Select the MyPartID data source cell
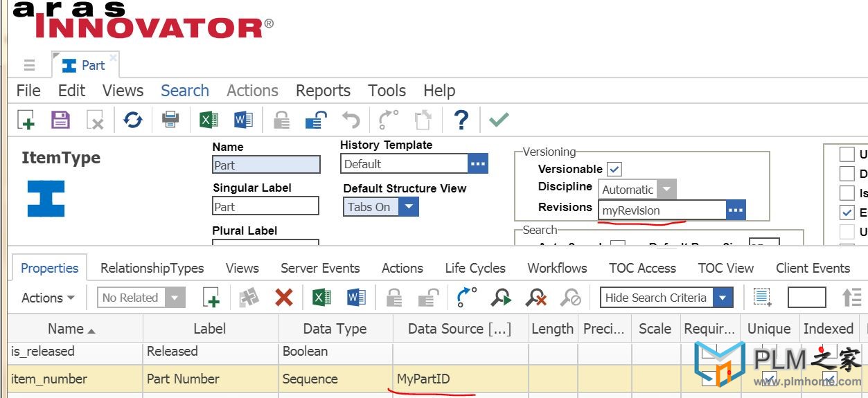 tap(461, 379)
